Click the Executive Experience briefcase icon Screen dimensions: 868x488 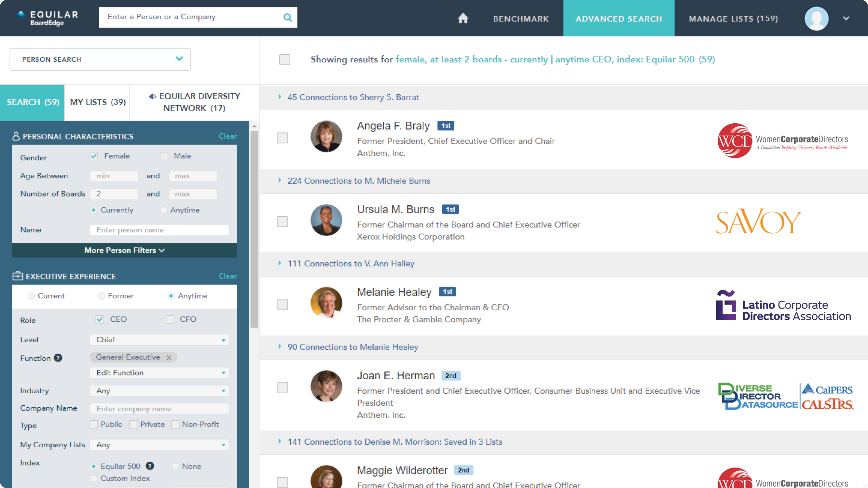18,276
